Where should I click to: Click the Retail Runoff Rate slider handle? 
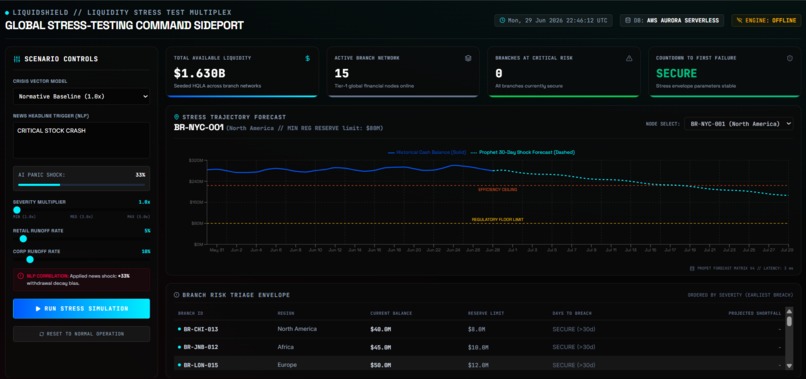tap(23, 239)
